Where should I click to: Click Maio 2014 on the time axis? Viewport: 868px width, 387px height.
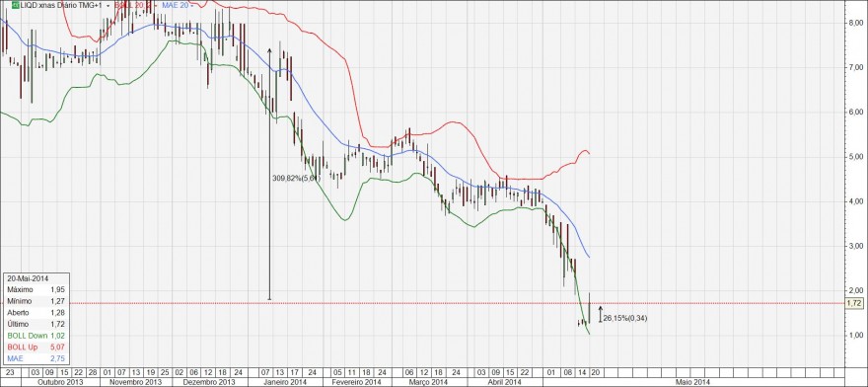(693, 383)
